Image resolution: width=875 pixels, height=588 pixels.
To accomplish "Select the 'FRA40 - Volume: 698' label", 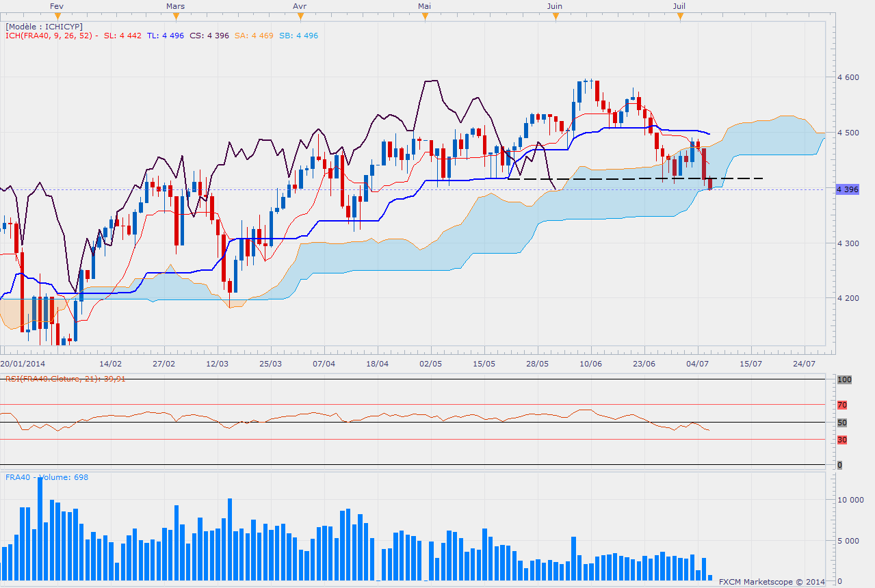I will 47,477.
